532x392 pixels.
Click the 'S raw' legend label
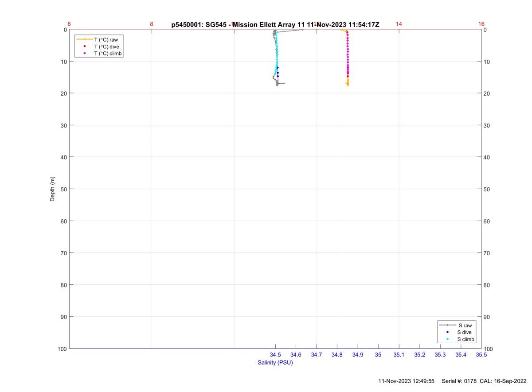tap(465, 325)
